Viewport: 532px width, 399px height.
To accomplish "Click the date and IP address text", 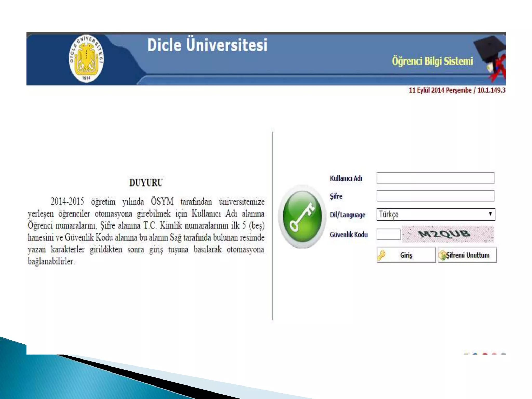I will (x=457, y=90).
